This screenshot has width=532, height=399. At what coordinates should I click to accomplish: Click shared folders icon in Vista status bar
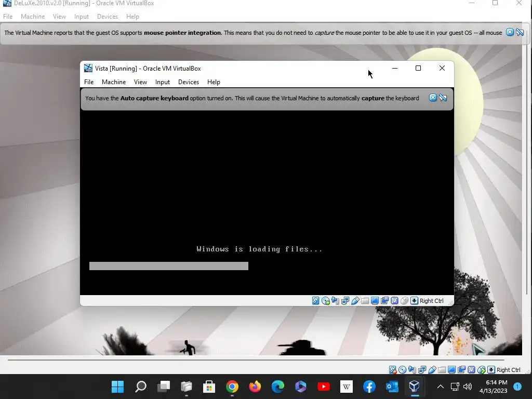click(x=365, y=301)
